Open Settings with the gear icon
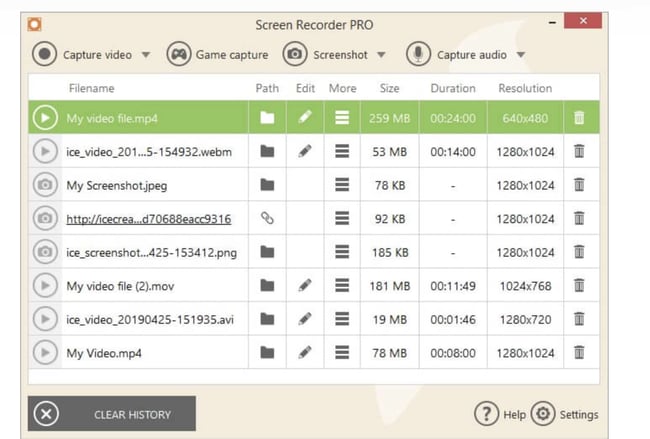Viewport: 650px width, 439px height. click(x=543, y=414)
